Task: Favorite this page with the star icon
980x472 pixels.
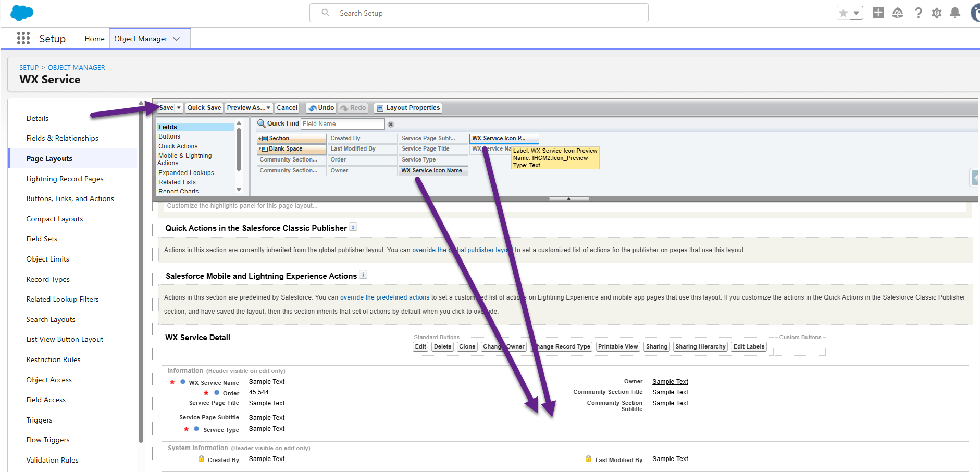Action: [x=843, y=13]
